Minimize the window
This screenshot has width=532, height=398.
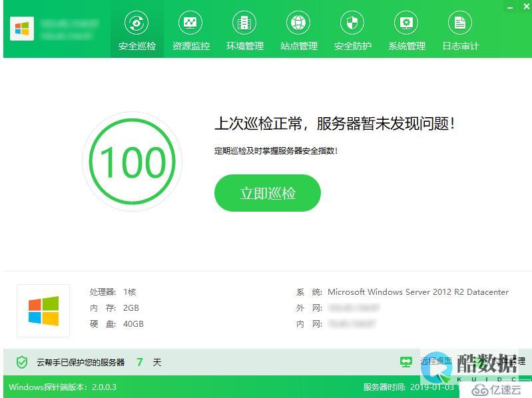coord(509,7)
